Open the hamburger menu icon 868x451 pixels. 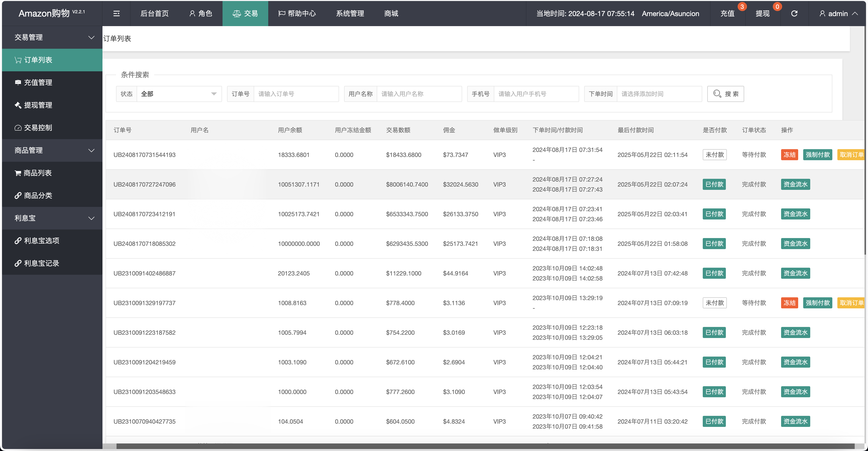click(x=116, y=14)
